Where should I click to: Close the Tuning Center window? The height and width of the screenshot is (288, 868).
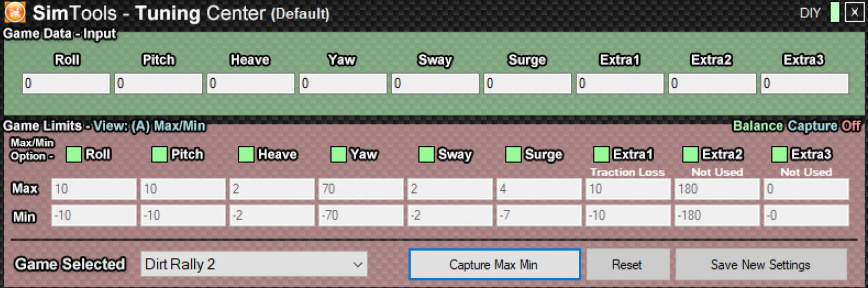(854, 12)
